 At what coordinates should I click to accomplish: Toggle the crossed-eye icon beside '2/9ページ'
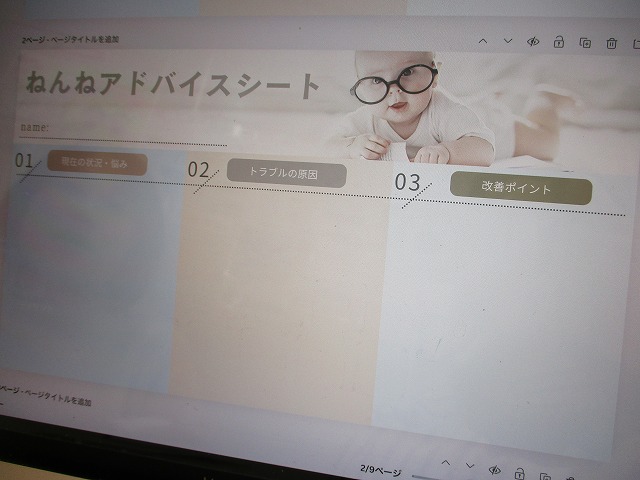point(495,470)
